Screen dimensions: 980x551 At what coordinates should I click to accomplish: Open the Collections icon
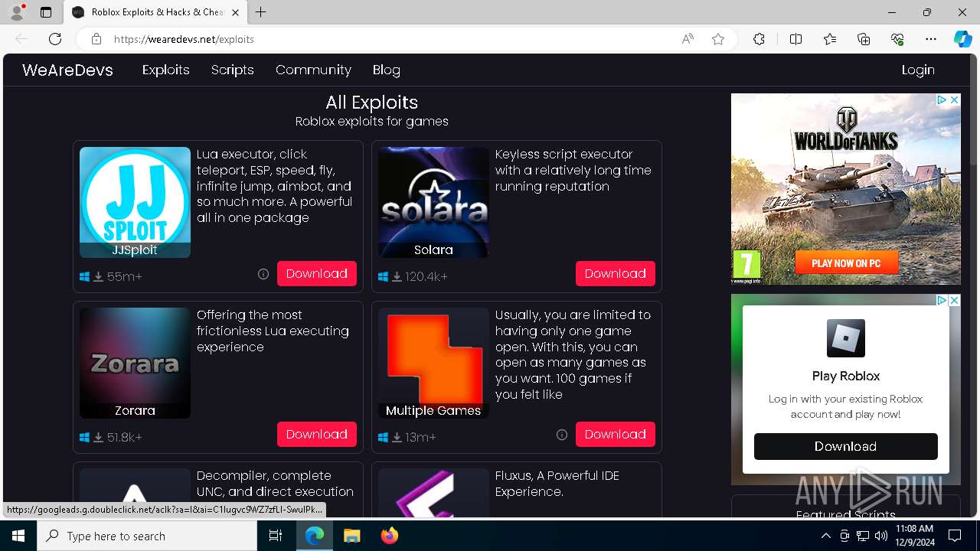(x=864, y=39)
